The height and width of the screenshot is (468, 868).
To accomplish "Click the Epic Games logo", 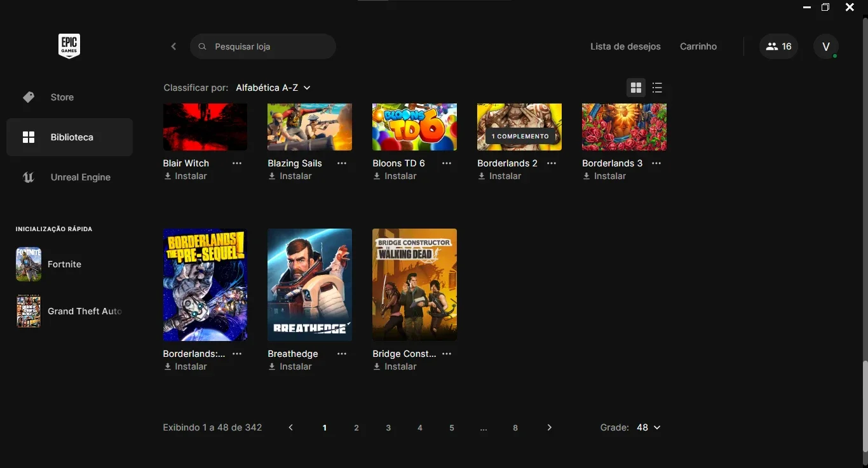I will 69,46.
